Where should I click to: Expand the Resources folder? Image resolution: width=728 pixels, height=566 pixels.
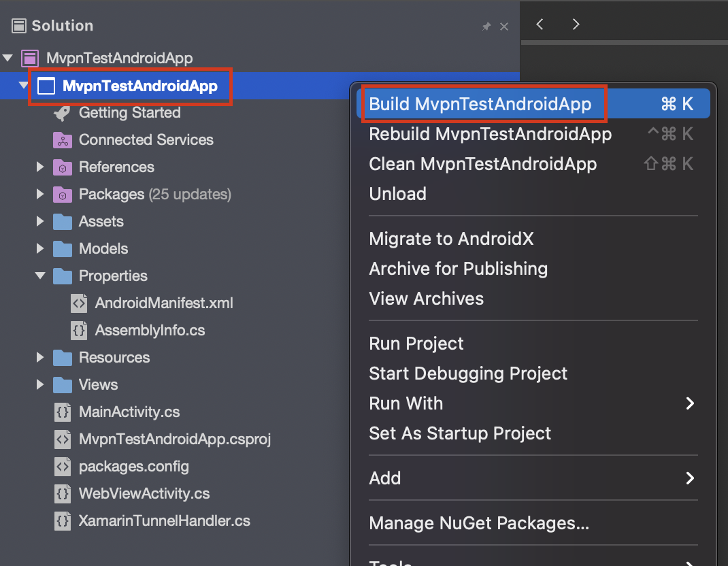40,357
